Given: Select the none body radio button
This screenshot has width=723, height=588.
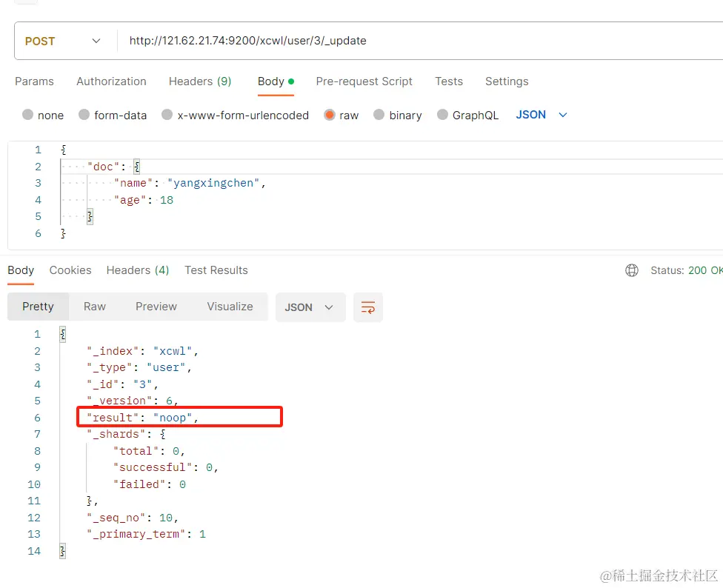Looking at the screenshot, I should 27,115.
